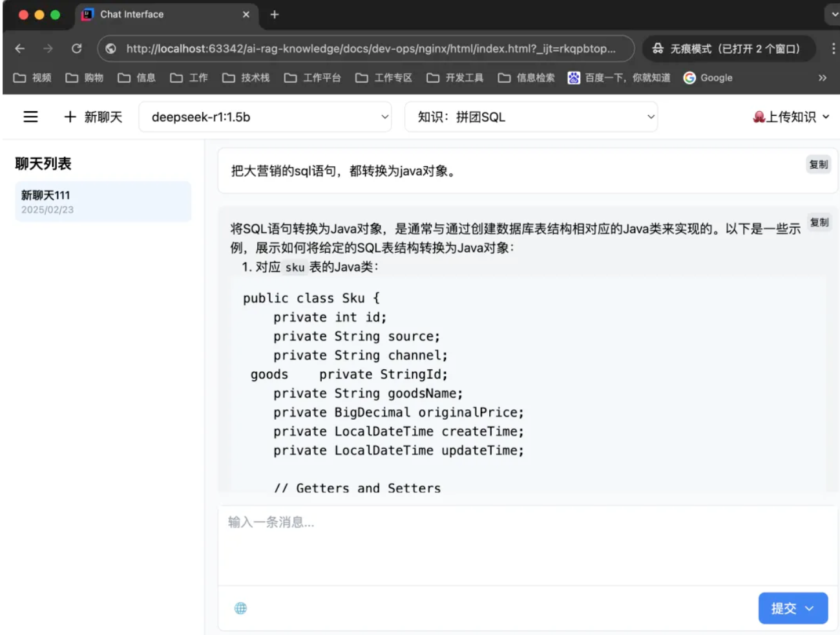Open the 视频 bookmark folder
Image resolution: width=840 pixels, height=635 pixels.
32,78
